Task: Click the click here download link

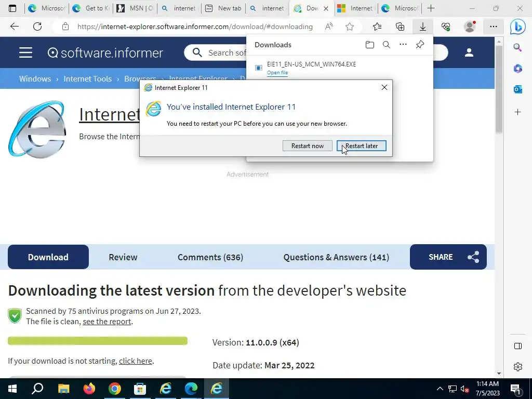Action: pyautogui.click(x=136, y=361)
